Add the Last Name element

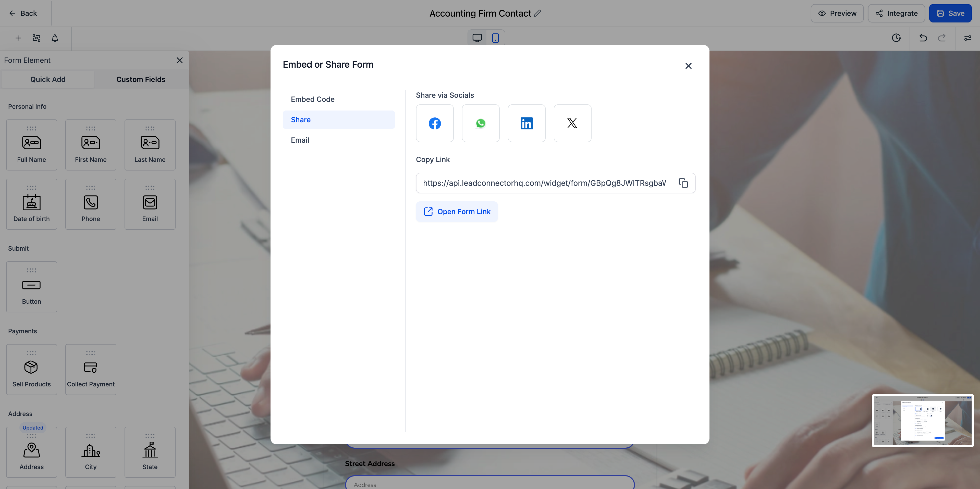pyautogui.click(x=150, y=145)
